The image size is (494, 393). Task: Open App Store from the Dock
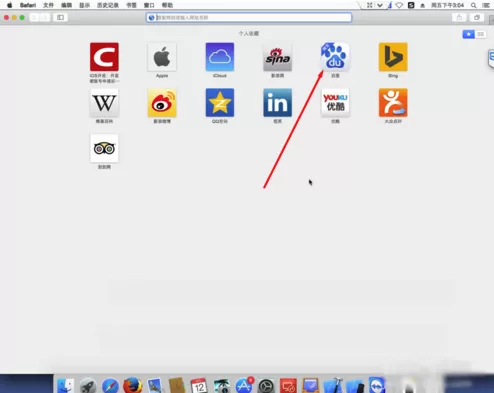coord(244,386)
